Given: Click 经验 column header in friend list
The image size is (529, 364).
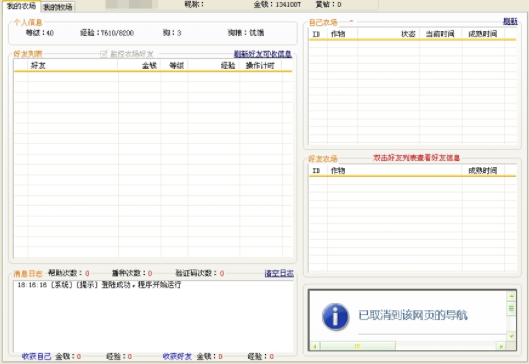Looking at the screenshot, I should coord(214,65).
